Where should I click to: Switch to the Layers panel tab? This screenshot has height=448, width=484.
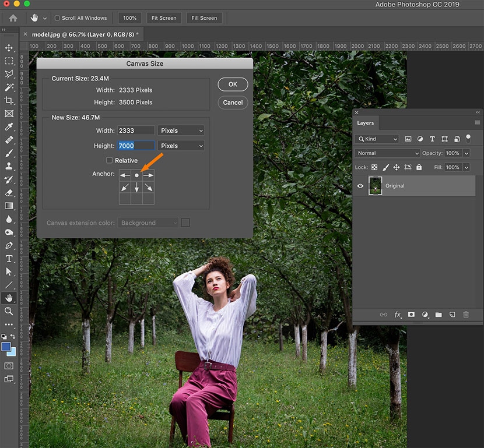click(366, 123)
